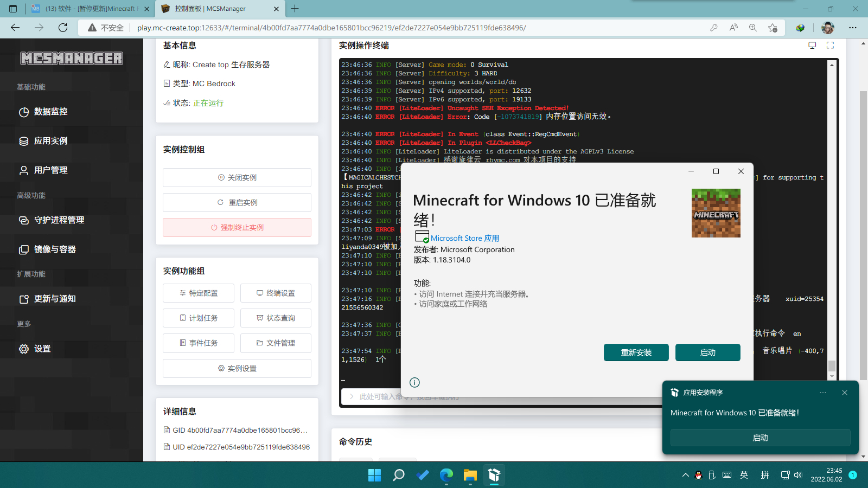Click the 强制终止实例 button
Screen dimensions: 868x488
pos(237,227)
